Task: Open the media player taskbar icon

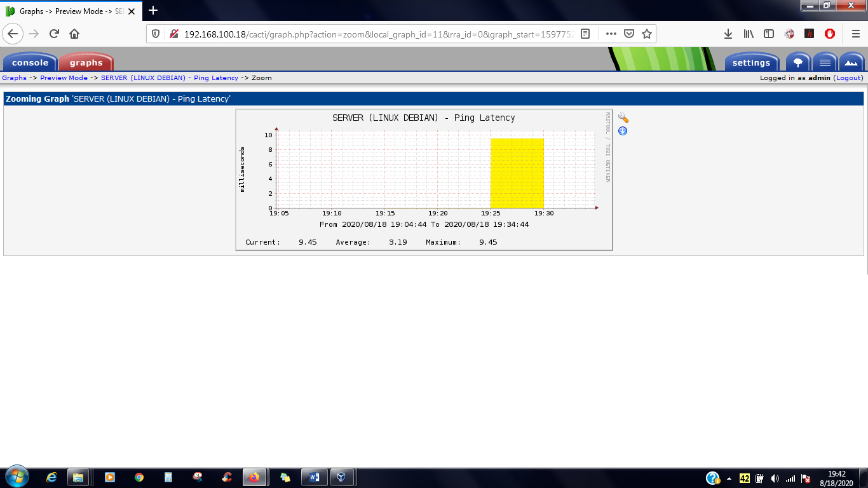Action: (109, 477)
